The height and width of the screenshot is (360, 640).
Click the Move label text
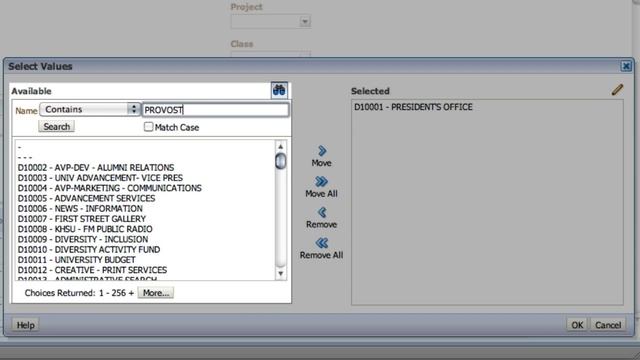[x=322, y=163]
